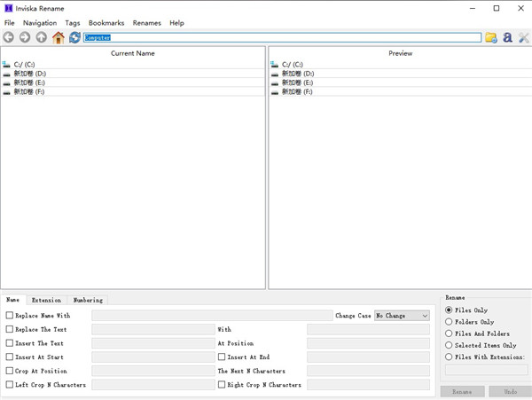532x400 pixels.
Task: Select C: drive icon in Current Name
Action: point(6,64)
